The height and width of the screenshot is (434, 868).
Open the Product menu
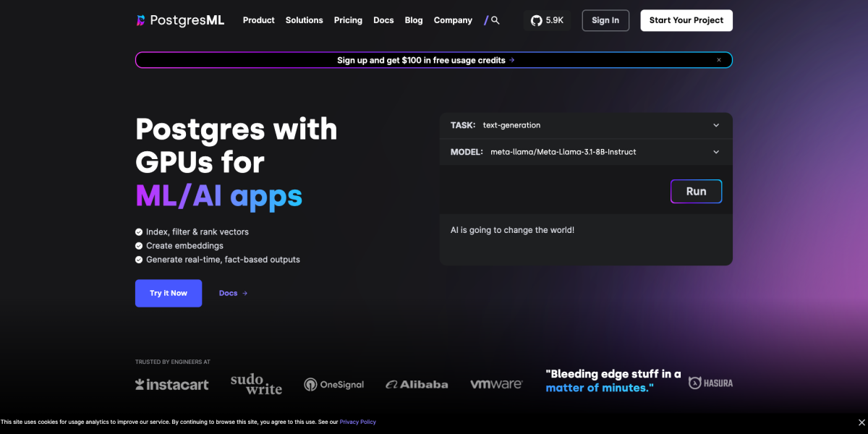point(258,20)
